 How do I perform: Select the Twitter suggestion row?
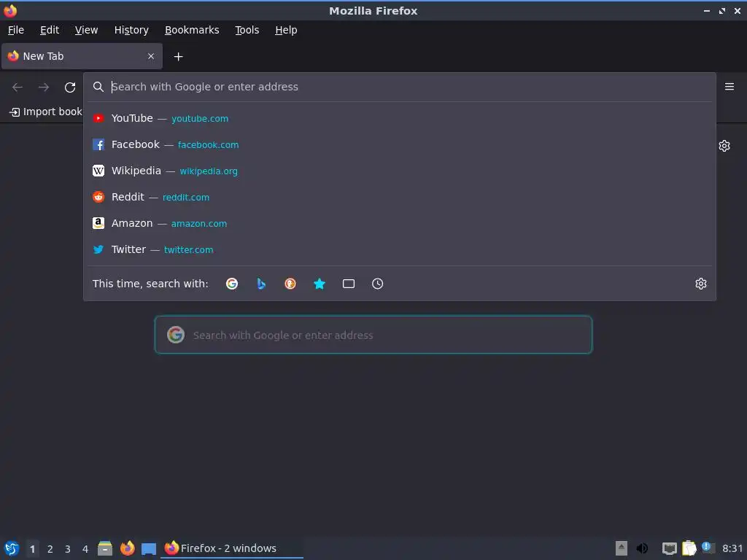[x=400, y=249]
